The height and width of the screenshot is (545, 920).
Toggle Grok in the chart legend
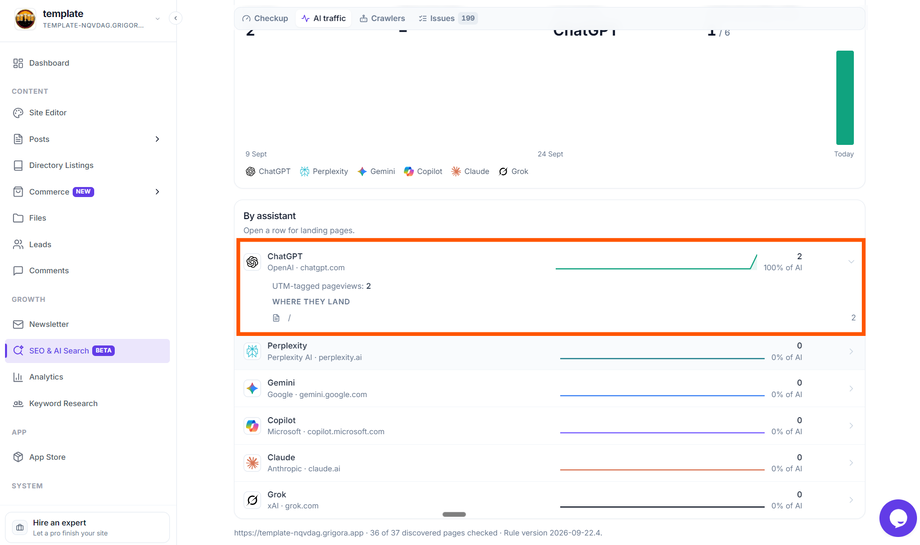coord(513,171)
